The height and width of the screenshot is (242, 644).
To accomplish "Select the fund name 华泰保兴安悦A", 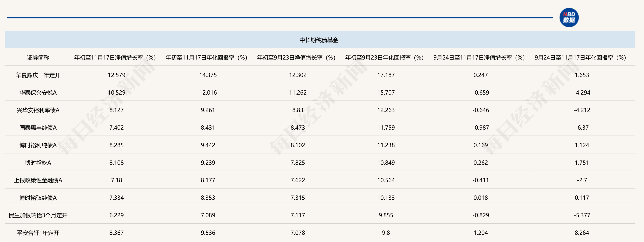I will pos(38,93).
